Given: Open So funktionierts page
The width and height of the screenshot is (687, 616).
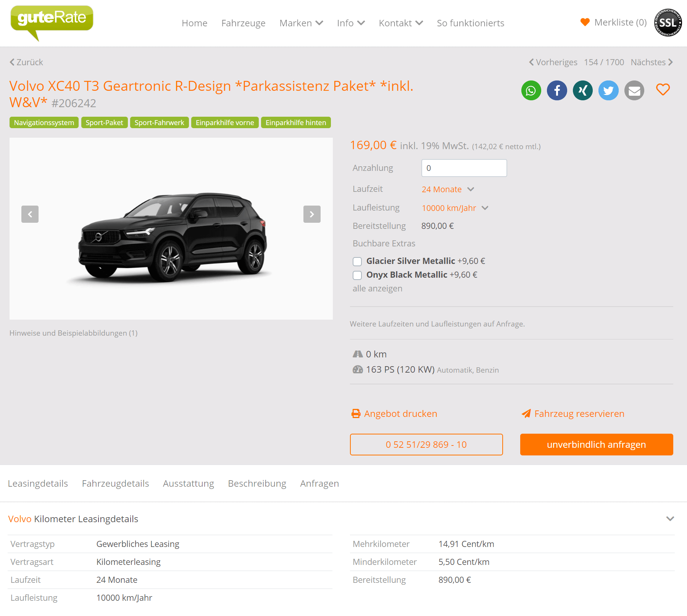Looking at the screenshot, I should 470,23.
